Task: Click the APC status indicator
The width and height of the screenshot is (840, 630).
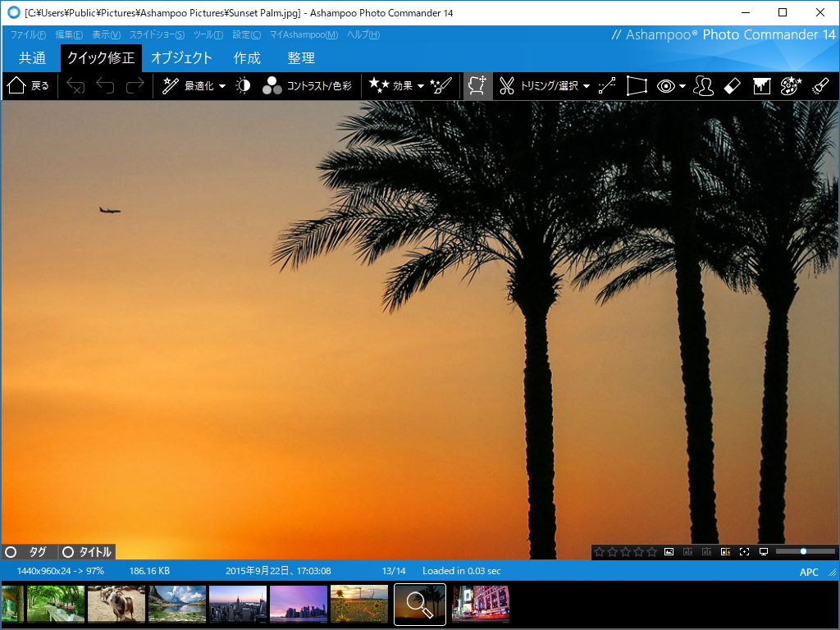Action: [x=809, y=572]
